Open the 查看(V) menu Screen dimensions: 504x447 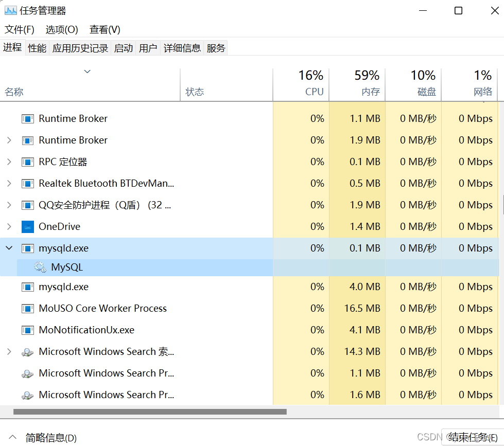click(105, 29)
